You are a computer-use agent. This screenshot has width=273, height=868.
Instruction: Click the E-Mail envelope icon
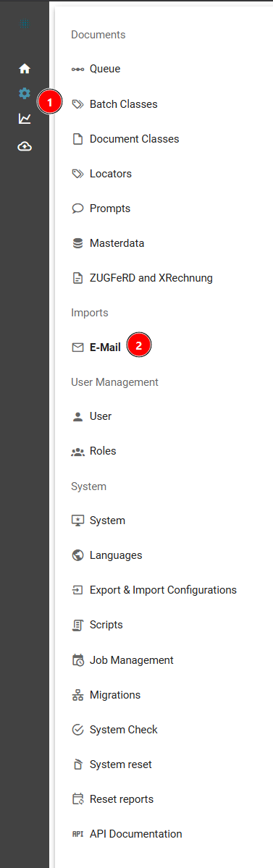click(x=78, y=347)
